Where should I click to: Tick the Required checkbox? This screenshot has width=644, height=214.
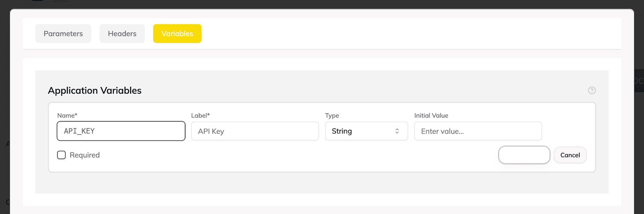pyautogui.click(x=61, y=155)
